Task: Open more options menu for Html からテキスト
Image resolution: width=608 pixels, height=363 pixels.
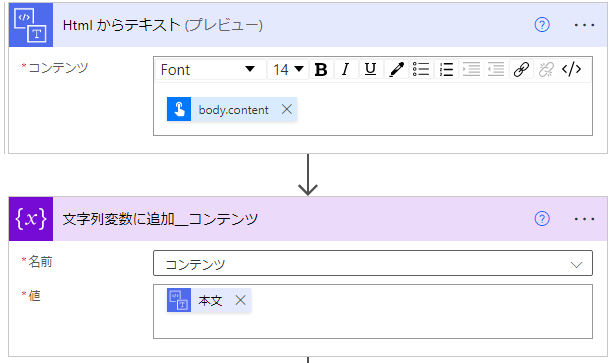Action: tap(584, 25)
